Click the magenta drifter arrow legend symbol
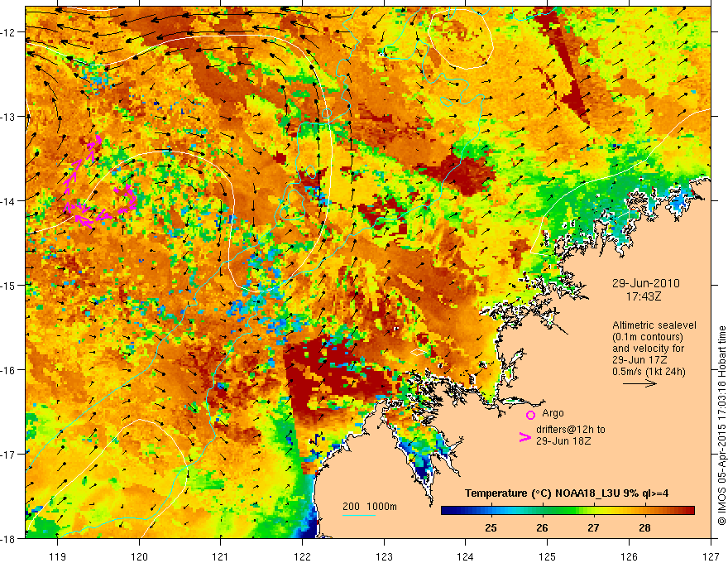Screen dimensions: 728x563 coord(524,436)
